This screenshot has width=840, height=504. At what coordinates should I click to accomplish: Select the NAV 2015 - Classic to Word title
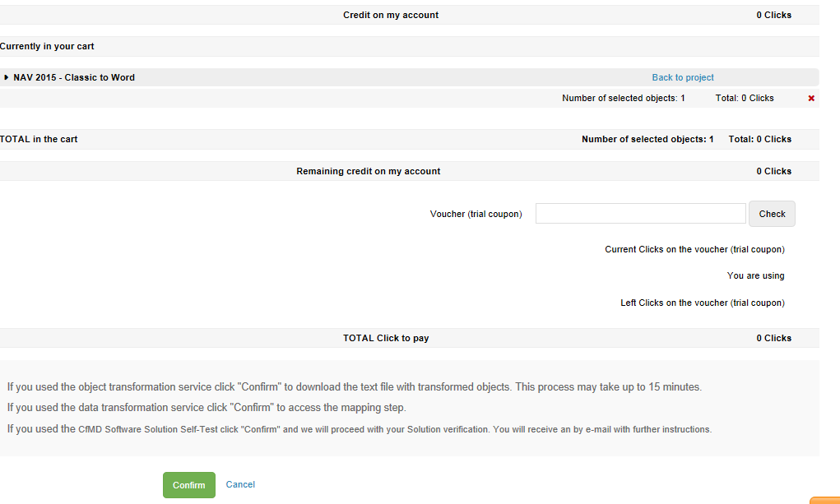74,77
